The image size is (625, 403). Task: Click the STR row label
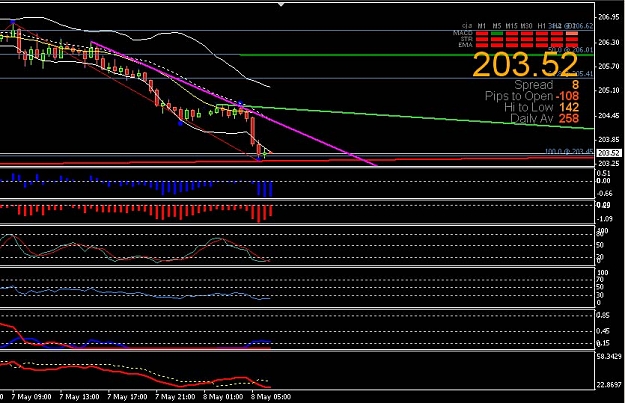(x=466, y=39)
